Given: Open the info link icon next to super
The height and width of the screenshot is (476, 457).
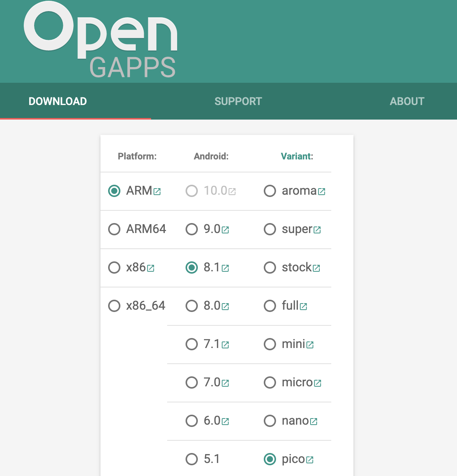Looking at the screenshot, I should point(317,230).
